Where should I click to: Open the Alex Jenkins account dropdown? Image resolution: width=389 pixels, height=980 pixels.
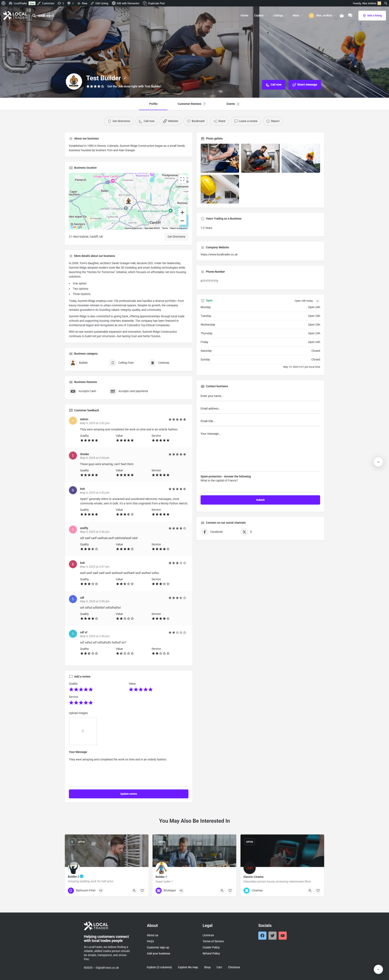323,16
